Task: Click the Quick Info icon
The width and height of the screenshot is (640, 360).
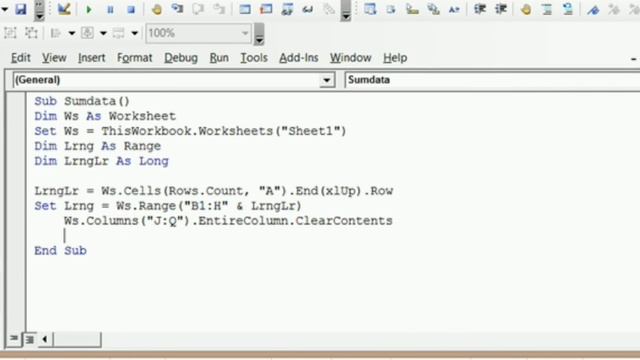Action: [412, 9]
